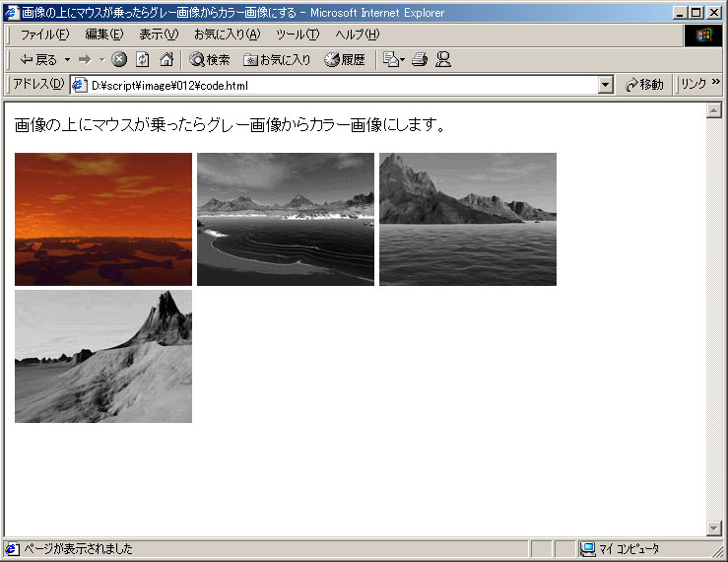Click the Windows logo throbber icon
The height and width of the screenshot is (562, 728).
(x=703, y=35)
